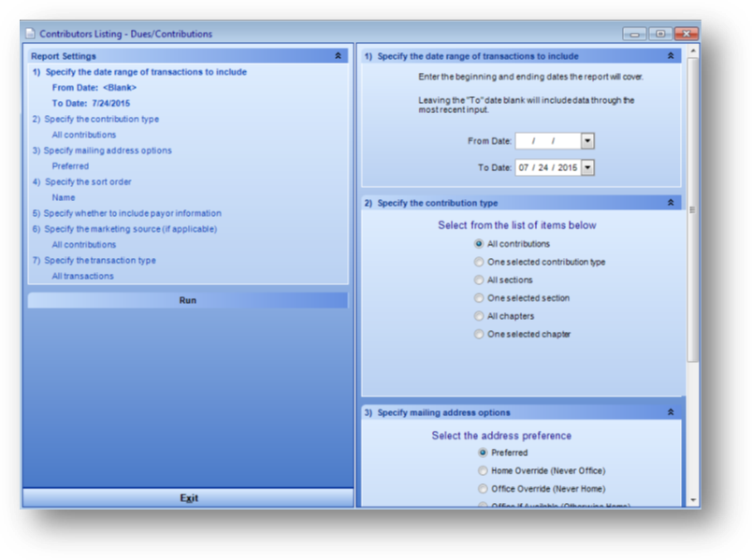Click the document icon in title bar
This screenshot has width=752, height=560.
tap(30, 34)
